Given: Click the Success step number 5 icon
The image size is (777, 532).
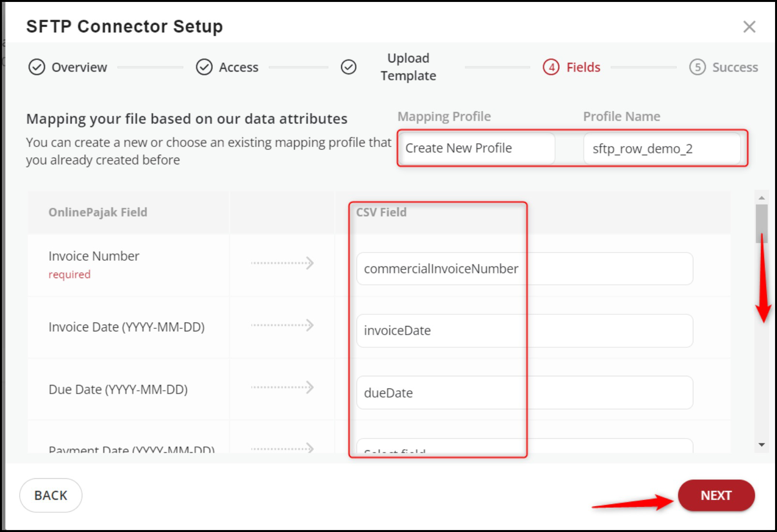Looking at the screenshot, I should [x=697, y=67].
